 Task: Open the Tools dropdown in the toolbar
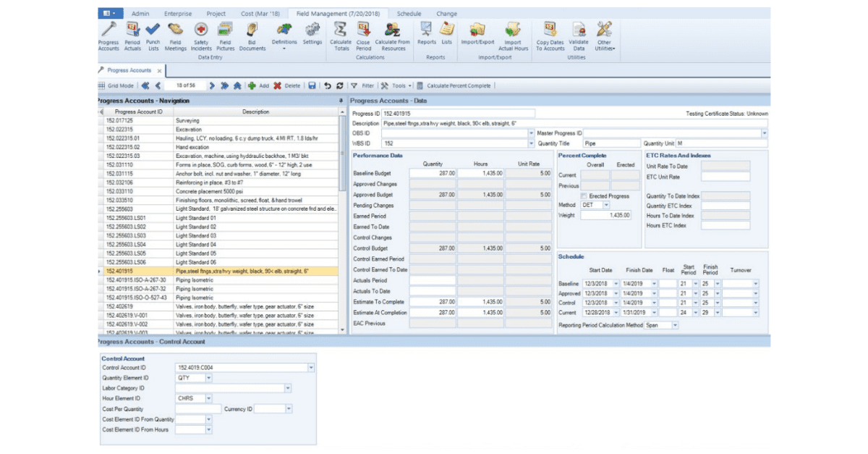(x=396, y=85)
